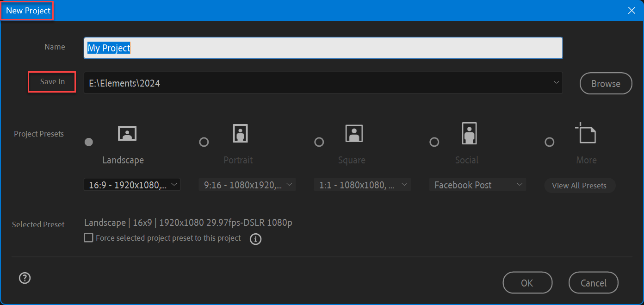Open the Landscape 16:9 resolution dropdown
The width and height of the screenshot is (644, 305).
(x=132, y=184)
